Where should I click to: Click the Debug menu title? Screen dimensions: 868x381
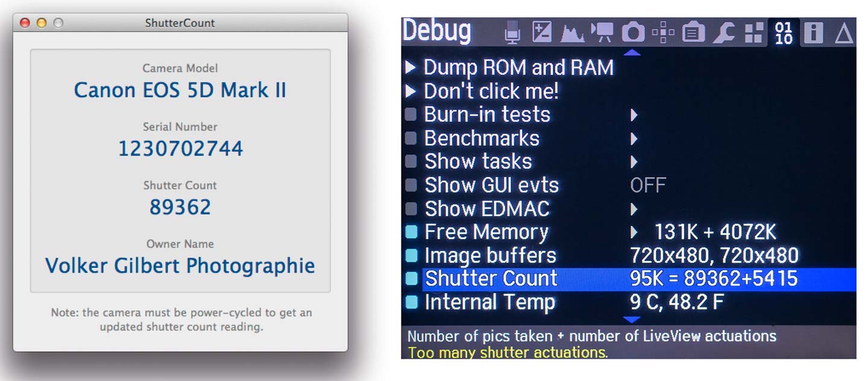point(436,31)
